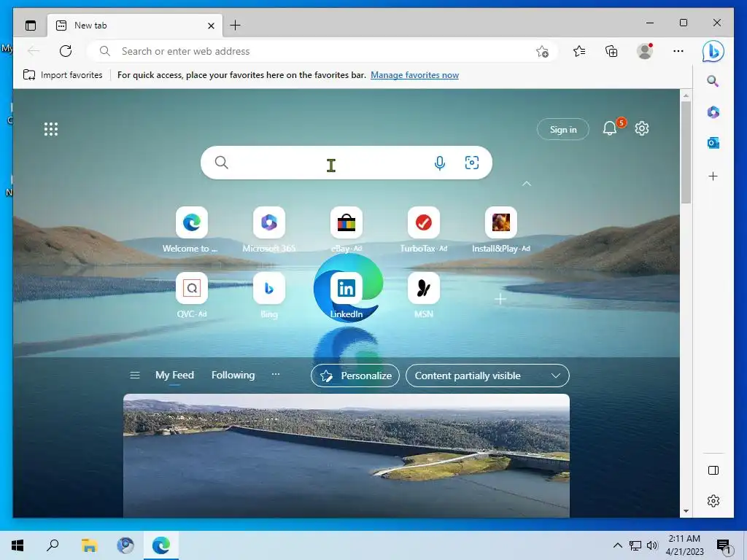The height and width of the screenshot is (560, 747).
Task: Open page settings gear icon
Action: coord(642,128)
